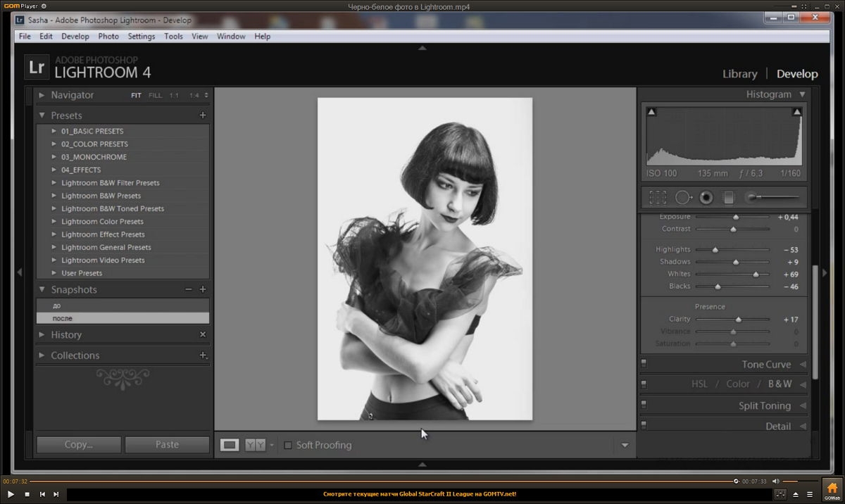Select the Crop Overlay tool

pyautogui.click(x=658, y=198)
